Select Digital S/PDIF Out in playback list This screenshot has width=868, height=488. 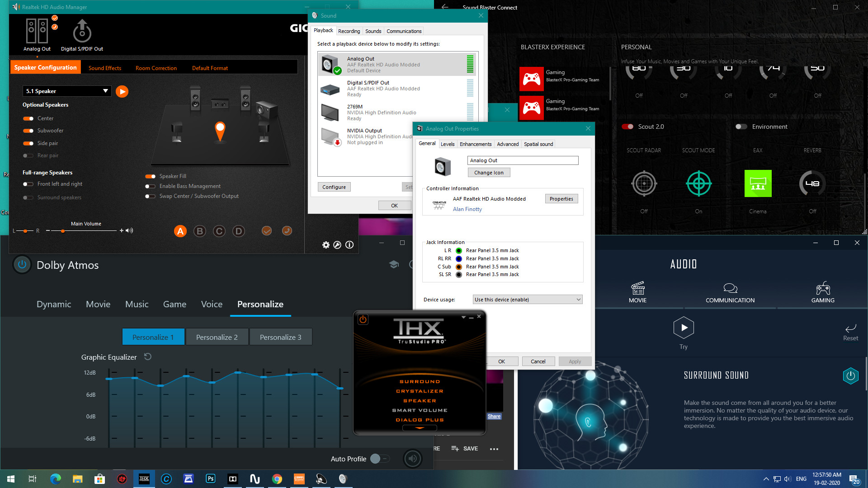coord(397,89)
